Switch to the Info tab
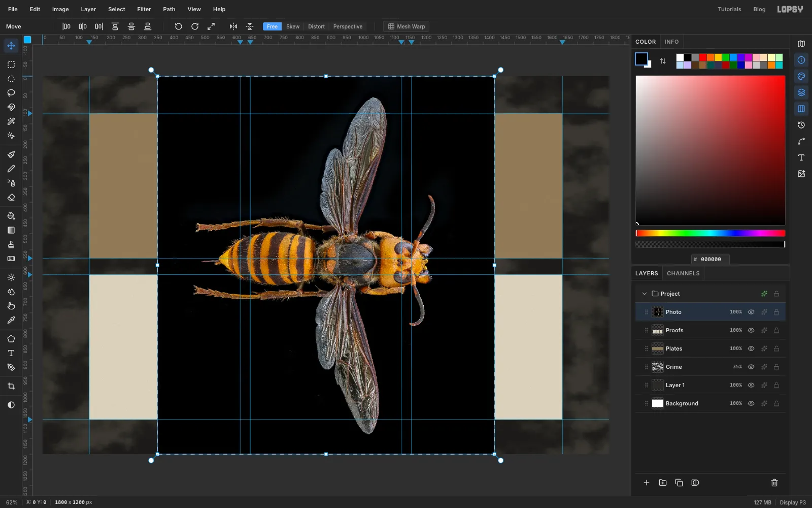This screenshot has width=812, height=508. tap(671, 42)
